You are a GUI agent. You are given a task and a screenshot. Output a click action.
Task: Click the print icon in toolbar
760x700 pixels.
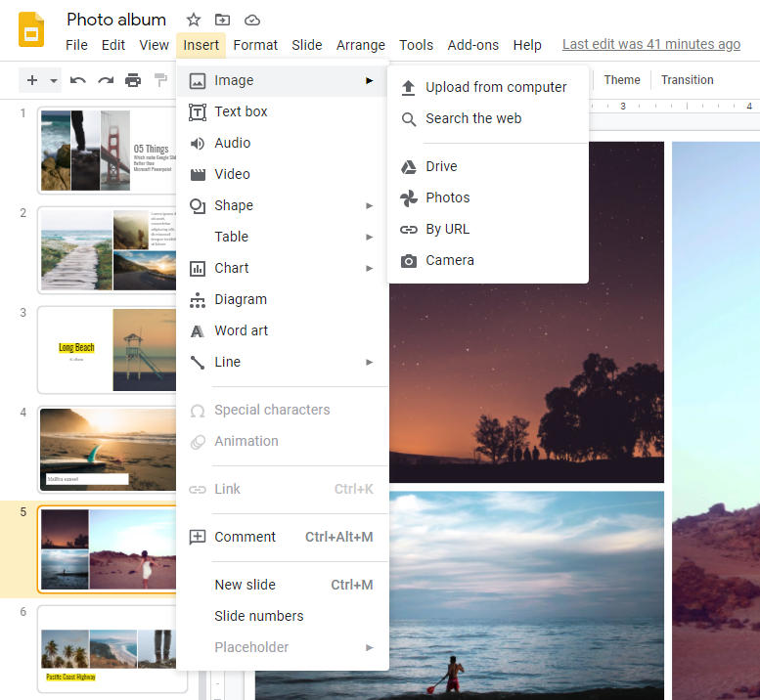coord(133,80)
